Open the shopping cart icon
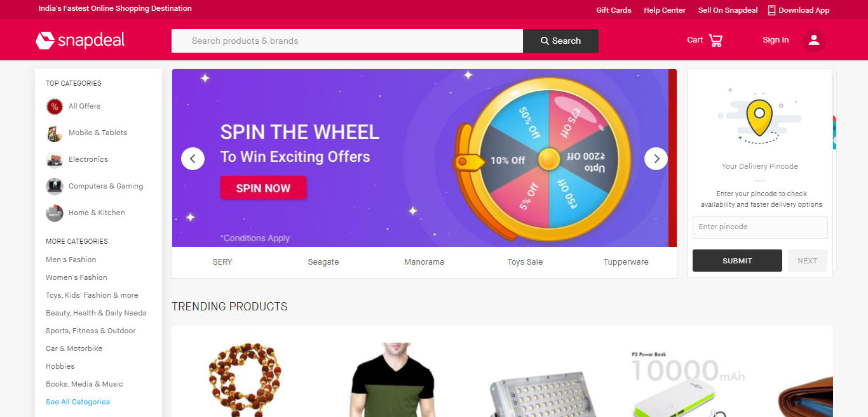The image size is (868, 417). click(x=715, y=41)
